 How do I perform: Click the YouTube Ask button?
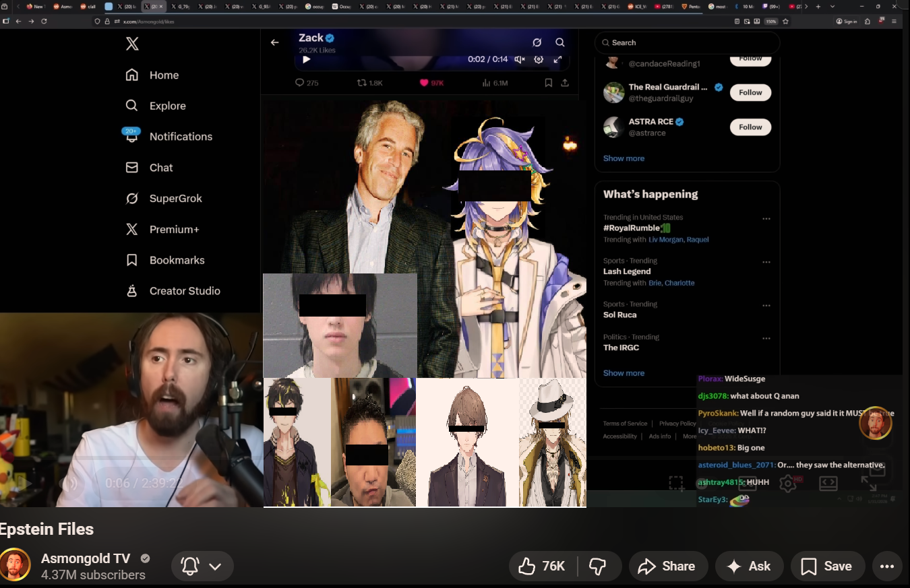point(750,566)
